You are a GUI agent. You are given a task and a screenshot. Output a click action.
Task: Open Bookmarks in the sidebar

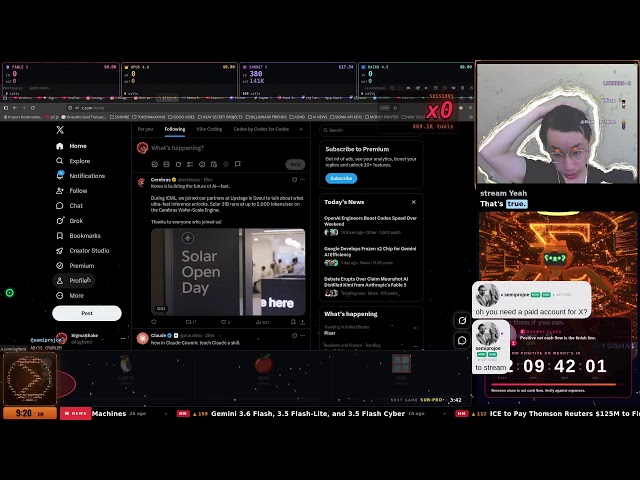click(78, 236)
